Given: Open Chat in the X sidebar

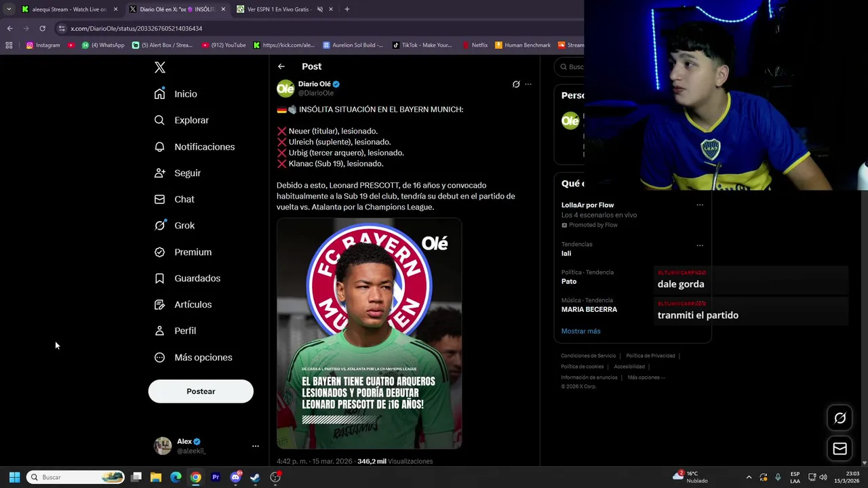Looking at the screenshot, I should point(174,199).
